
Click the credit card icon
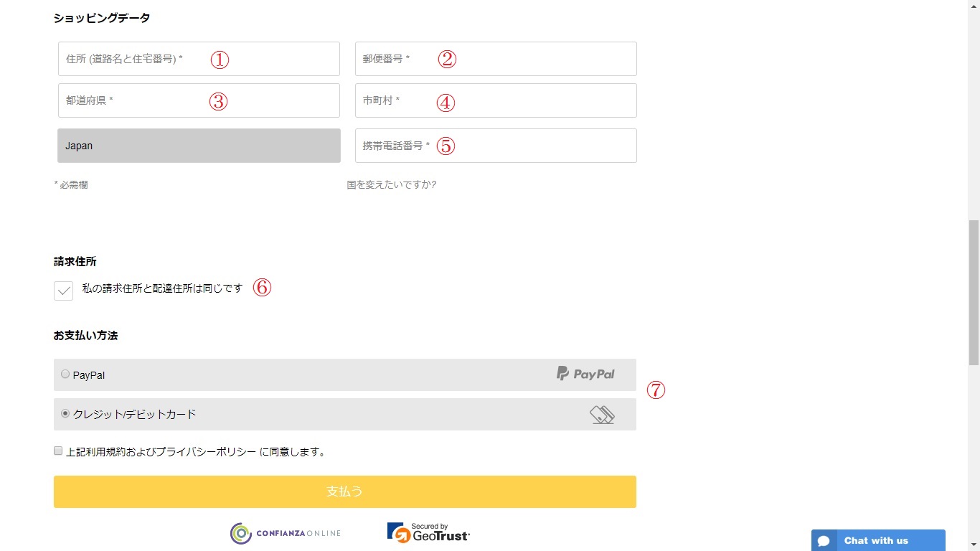click(x=602, y=415)
